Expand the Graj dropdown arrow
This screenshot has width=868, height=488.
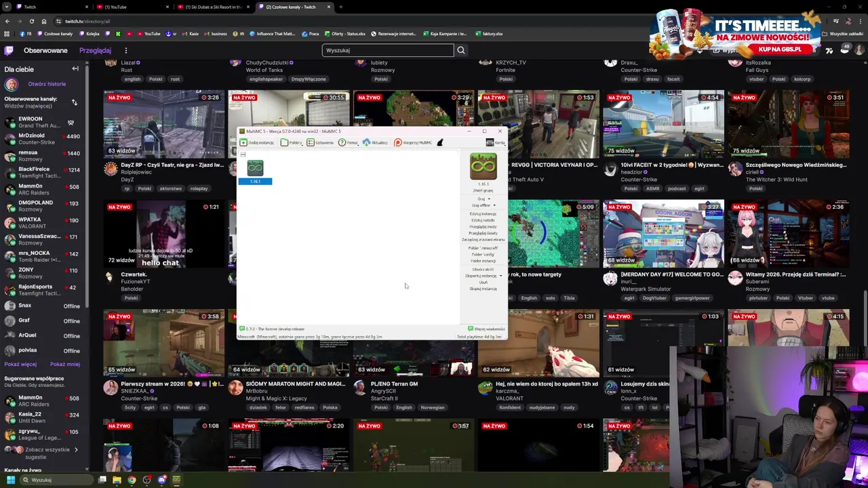point(489,199)
